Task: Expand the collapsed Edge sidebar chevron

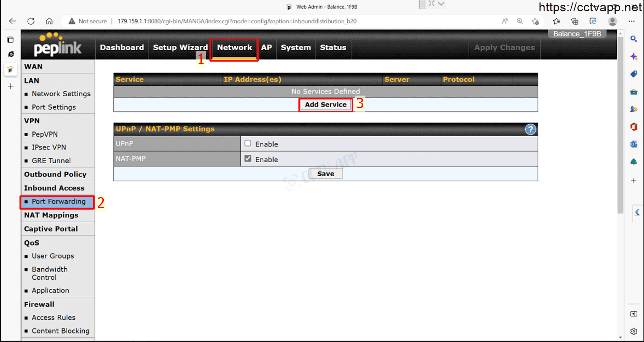Action: click(x=637, y=212)
